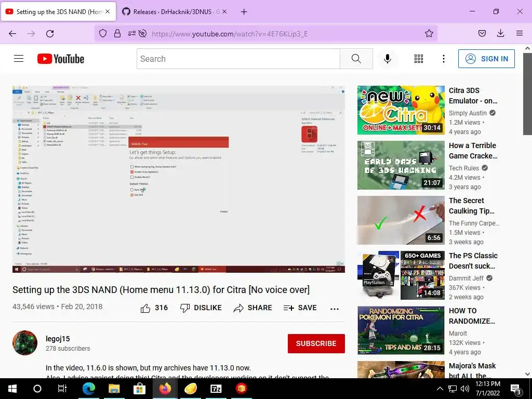Click the DISLIKE button
Image resolution: width=532 pixels, height=399 pixels.
[201, 308]
